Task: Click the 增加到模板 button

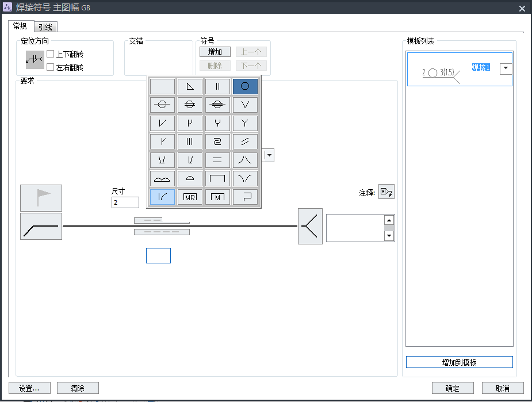Action: 459,362
